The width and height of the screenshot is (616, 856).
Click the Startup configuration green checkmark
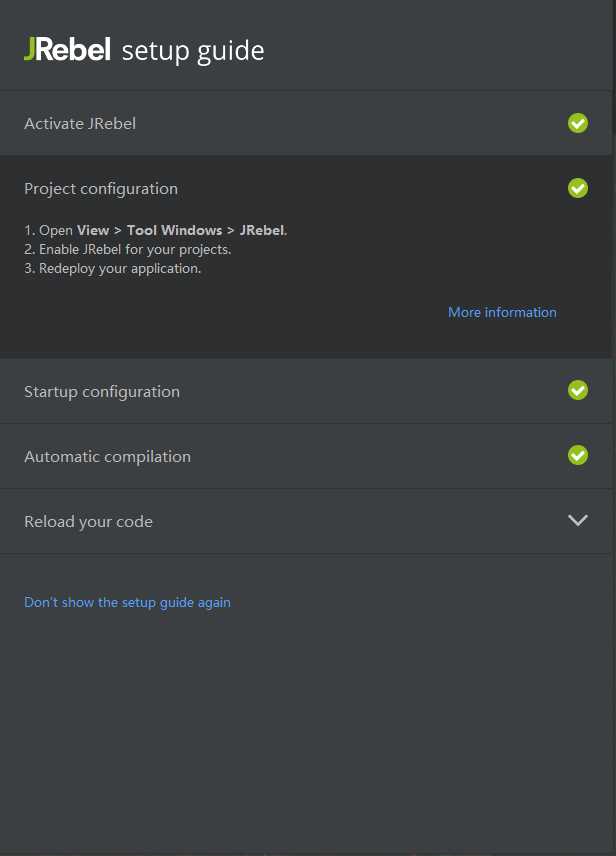pos(578,390)
